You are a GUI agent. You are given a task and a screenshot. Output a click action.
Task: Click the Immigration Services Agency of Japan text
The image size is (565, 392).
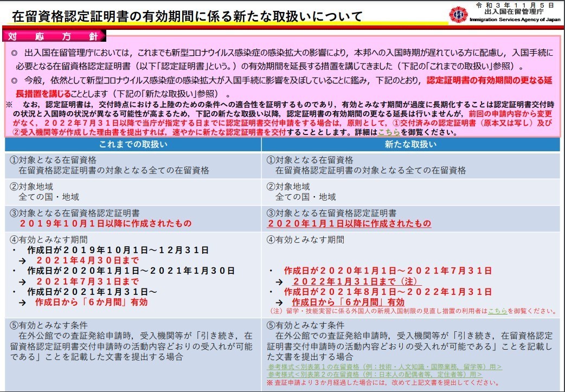pyautogui.click(x=515, y=20)
